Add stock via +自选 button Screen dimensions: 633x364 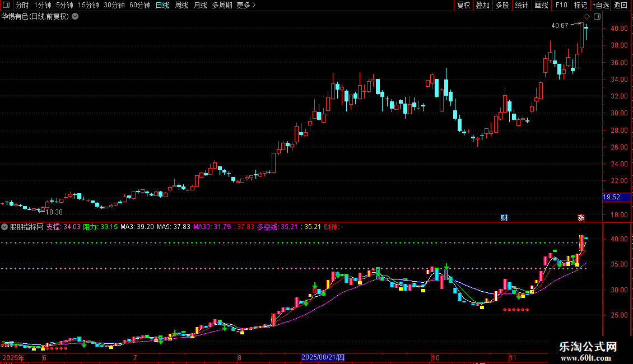click(x=601, y=5)
